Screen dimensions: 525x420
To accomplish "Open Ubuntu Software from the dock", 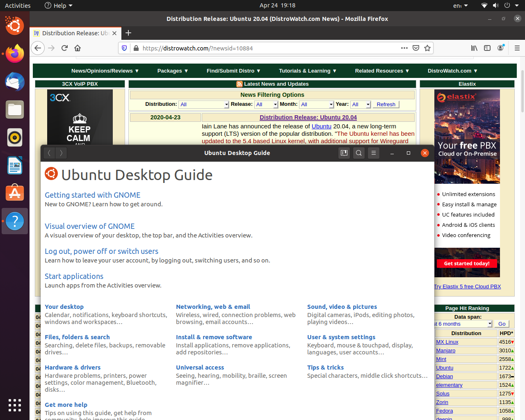I will [15, 193].
